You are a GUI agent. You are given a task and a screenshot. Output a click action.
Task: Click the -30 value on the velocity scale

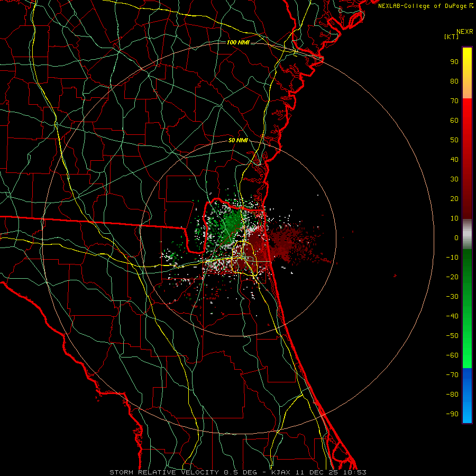tap(452, 297)
